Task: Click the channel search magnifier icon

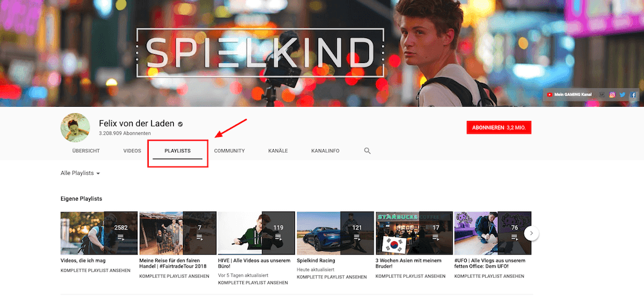Action: coord(367,150)
